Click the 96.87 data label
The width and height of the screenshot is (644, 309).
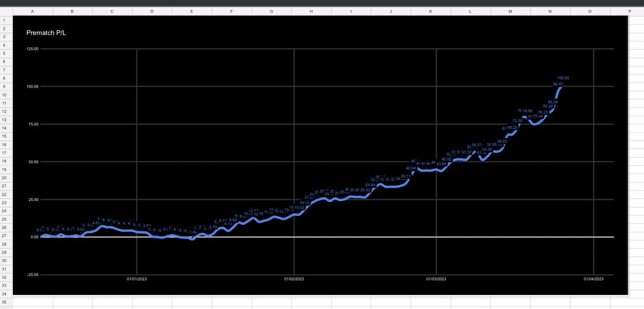pos(558,84)
